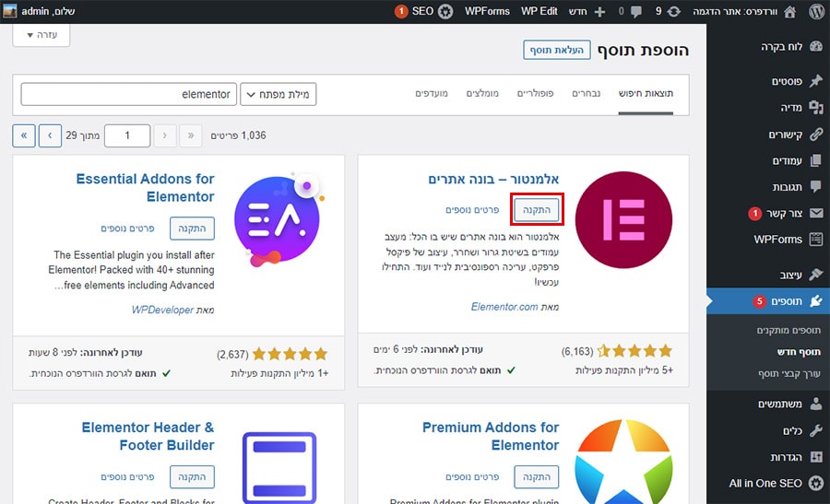Open פרטים נוספים for Premium Addons
The width and height of the screenshot is (830, 504).
[472, 477]
